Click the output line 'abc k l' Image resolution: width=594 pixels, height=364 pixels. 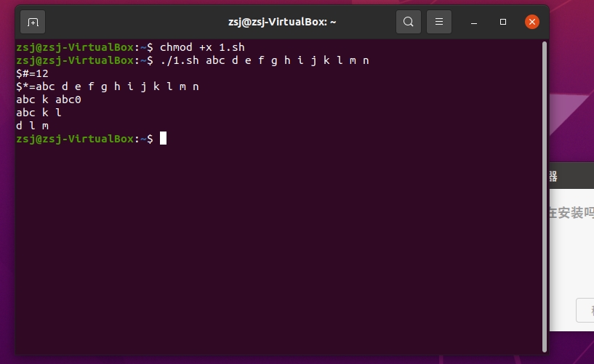point(39,113)
